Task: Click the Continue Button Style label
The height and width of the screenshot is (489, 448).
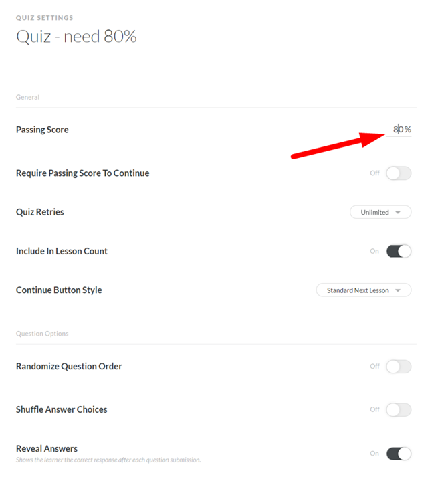Action: [x=59, y=290]
